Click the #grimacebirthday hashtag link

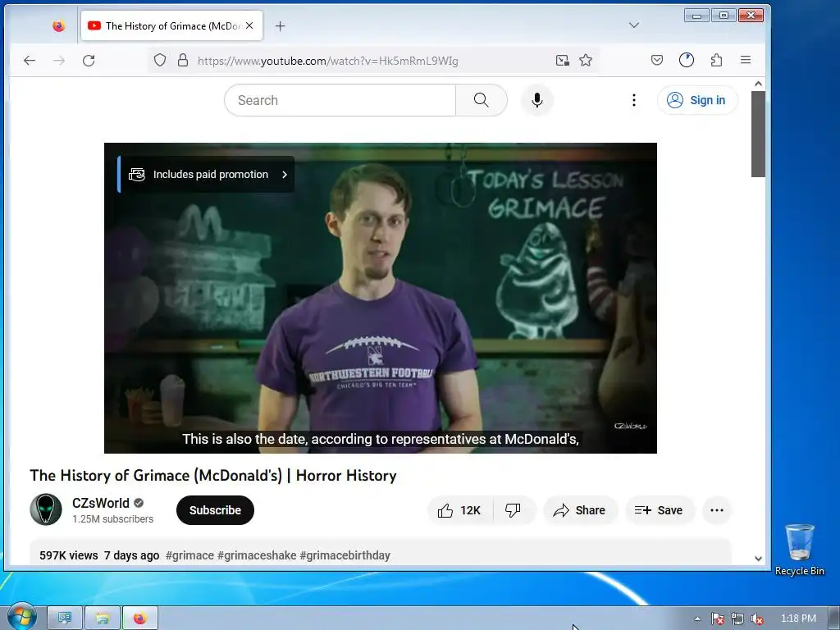click(x=345, y=555)
